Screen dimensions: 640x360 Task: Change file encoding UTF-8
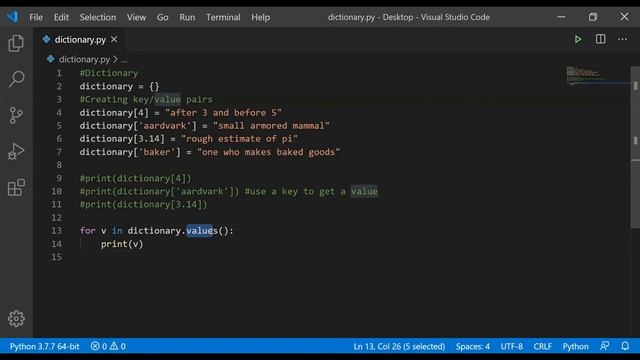[x=511, y=346]
